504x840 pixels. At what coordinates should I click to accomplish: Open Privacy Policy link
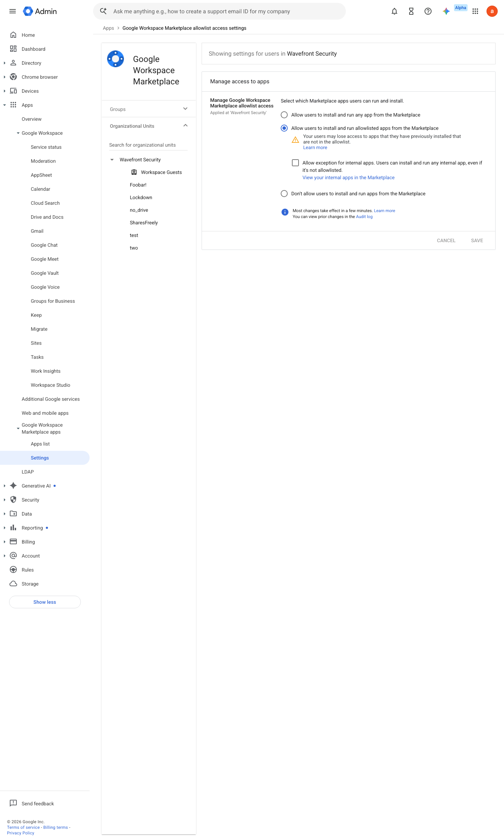click(21, 833)
